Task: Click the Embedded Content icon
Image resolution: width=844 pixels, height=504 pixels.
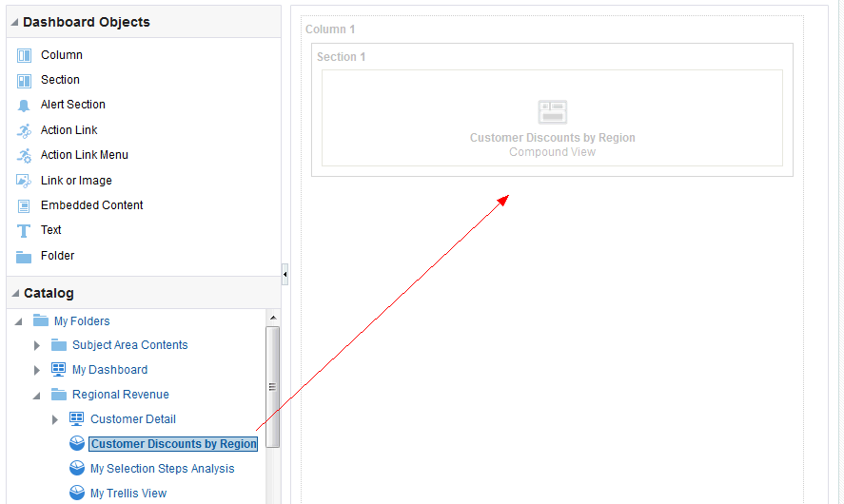Action: pos(24,206)
